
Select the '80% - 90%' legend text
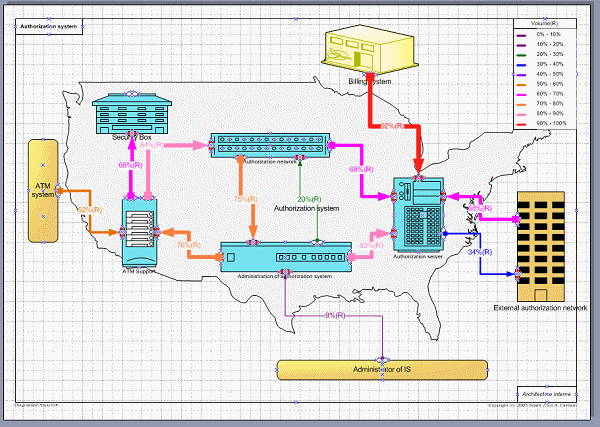(x=550, y=113)
